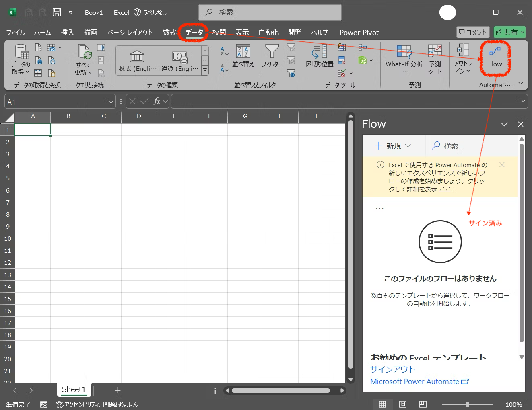Image resolution: width=532 pixels, height=410 pixels.
Task: Add a new sheet with plus button
Action: click(x=118, y=390)
